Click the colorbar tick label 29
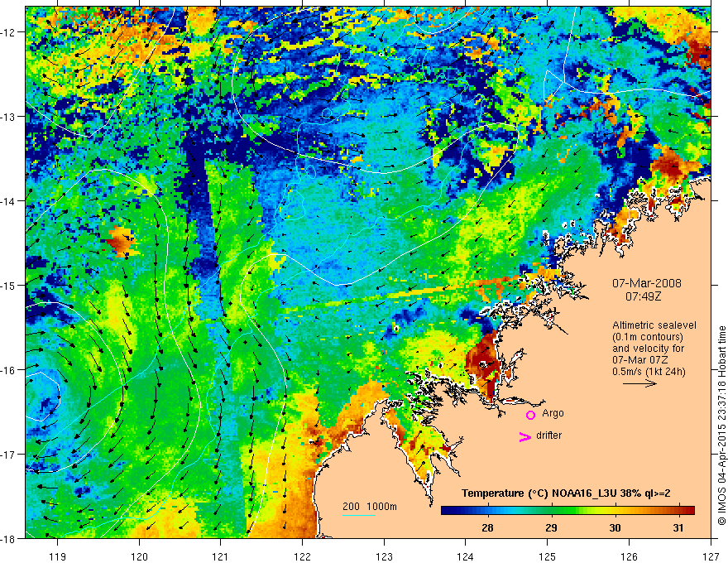The width and height of the screenshot is (728, 563). coord(551,527)
